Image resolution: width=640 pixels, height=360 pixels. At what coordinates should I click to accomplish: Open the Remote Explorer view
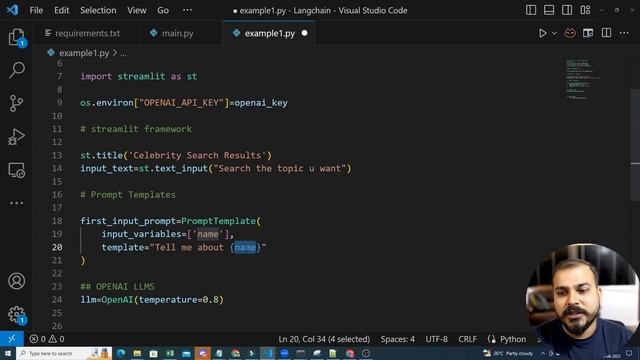pyautogui.click(x=16, y=170)
